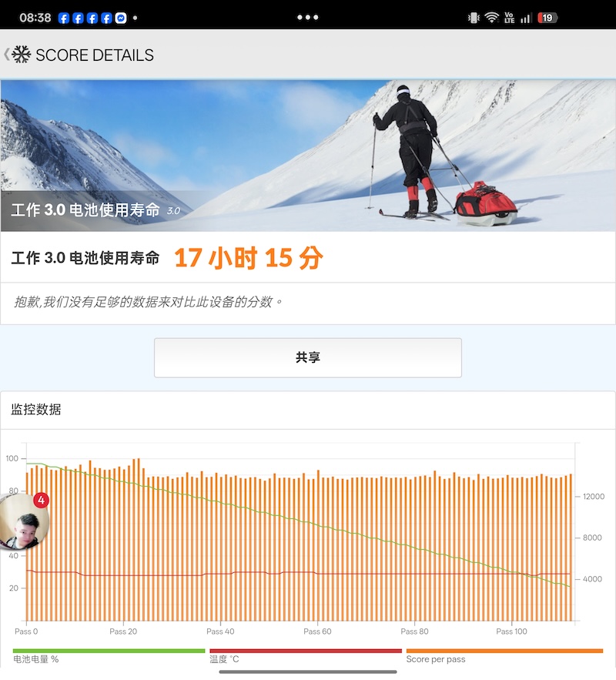Tap the 17 小时 15 分 result
Image resolution: width=616 pixels, height=680 pixels.
coord(249,258)
